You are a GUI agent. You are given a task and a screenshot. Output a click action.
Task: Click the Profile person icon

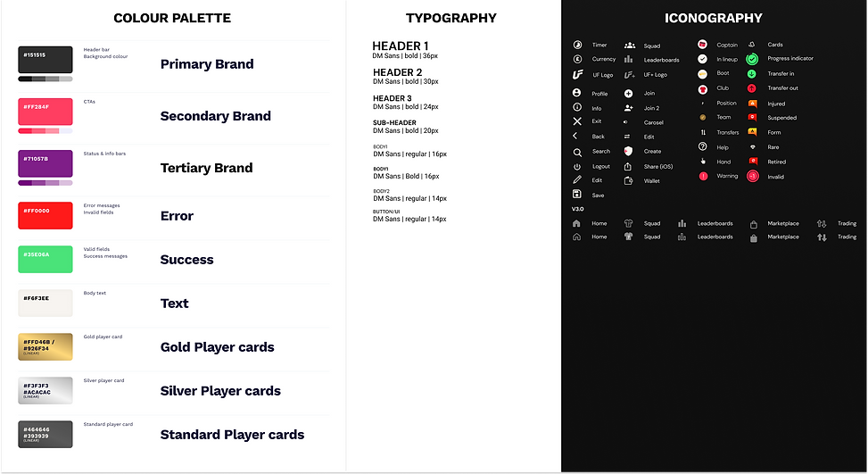pos(577,93)
